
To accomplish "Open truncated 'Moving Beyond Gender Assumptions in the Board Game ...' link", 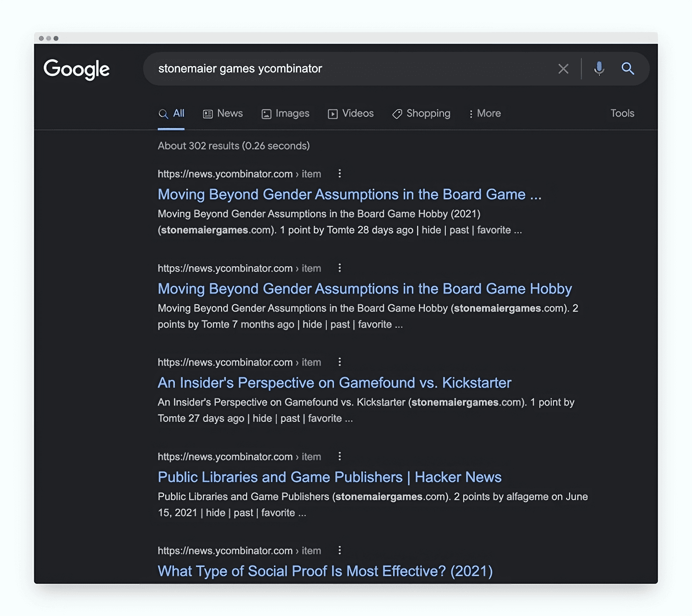I will click(349, 194).
